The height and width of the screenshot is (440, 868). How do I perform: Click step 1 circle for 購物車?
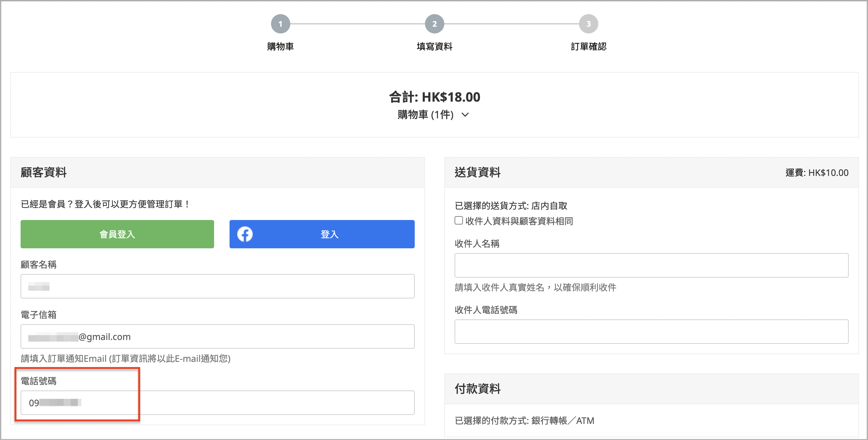pyautogui.click(x=280, y=24)
